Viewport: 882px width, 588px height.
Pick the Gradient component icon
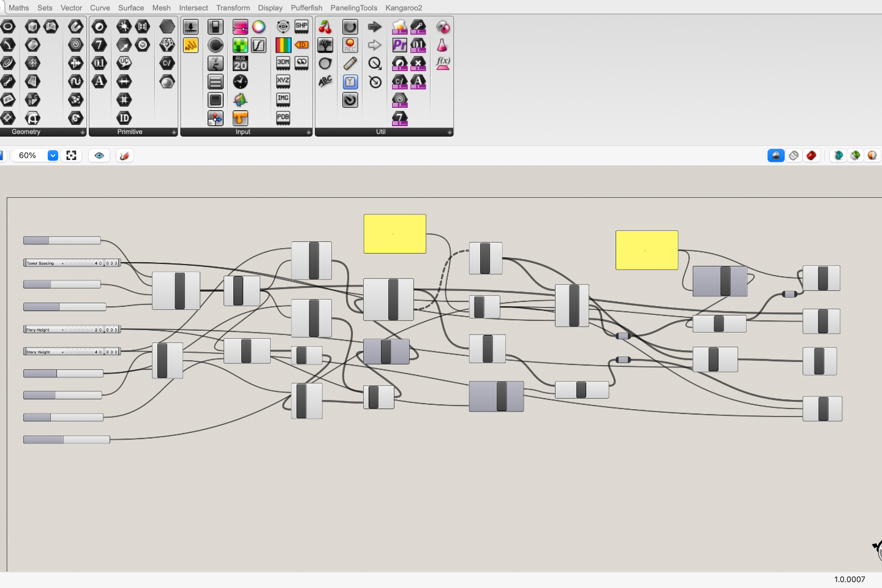240,26
